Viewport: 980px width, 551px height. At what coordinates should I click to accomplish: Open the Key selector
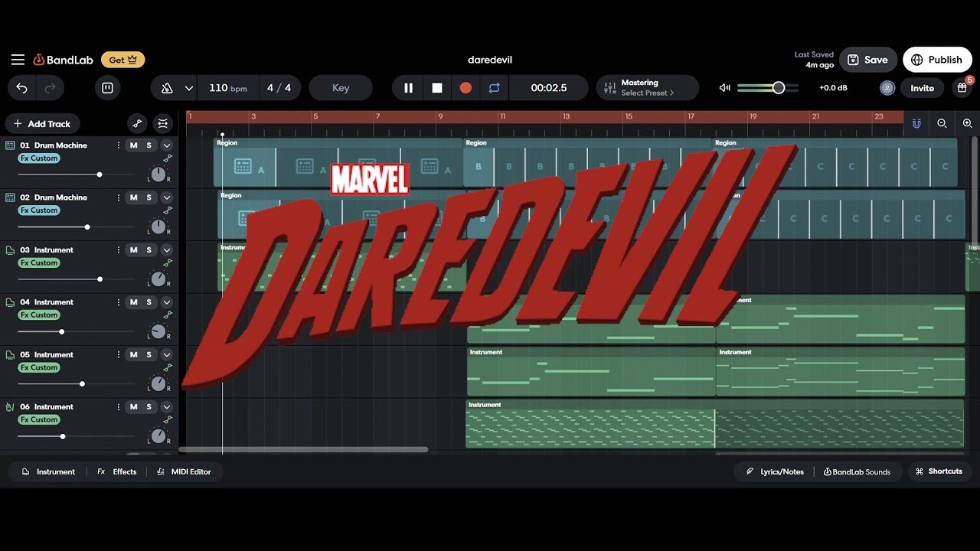click(x=341, y=88)
